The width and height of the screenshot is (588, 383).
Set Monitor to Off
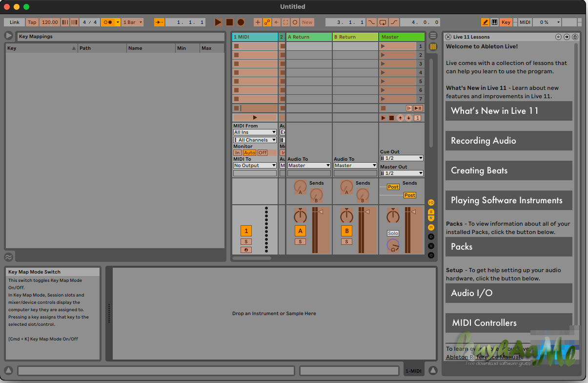click(263, 153)
